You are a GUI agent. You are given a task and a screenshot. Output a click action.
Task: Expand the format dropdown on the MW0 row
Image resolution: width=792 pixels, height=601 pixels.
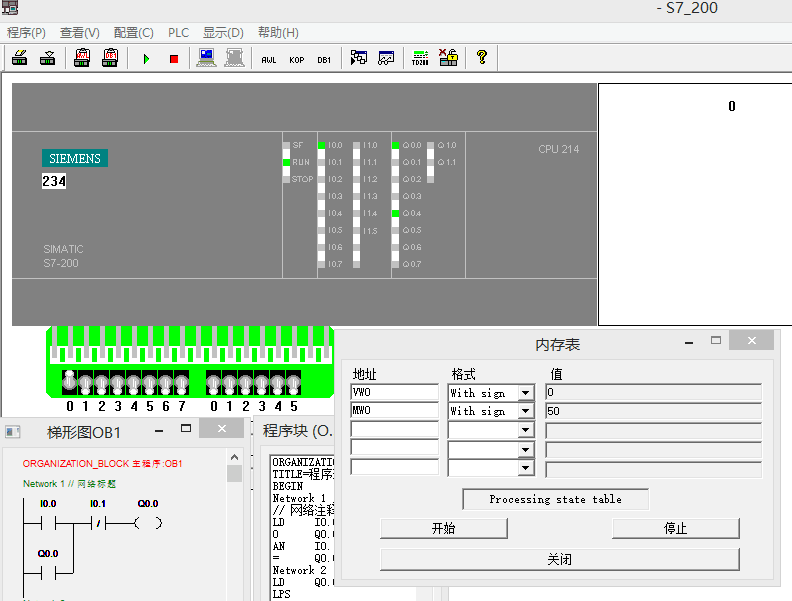pos(526,411)
